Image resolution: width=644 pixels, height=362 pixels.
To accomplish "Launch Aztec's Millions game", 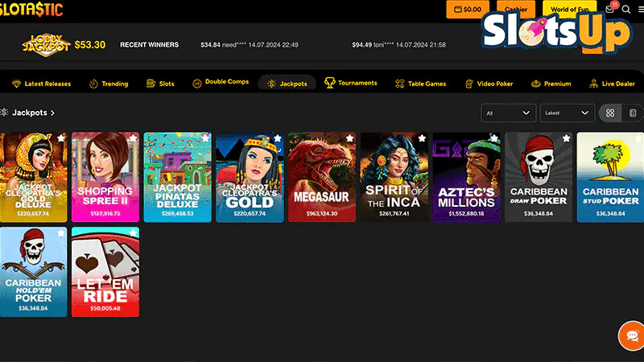I will tap(467, 177).
